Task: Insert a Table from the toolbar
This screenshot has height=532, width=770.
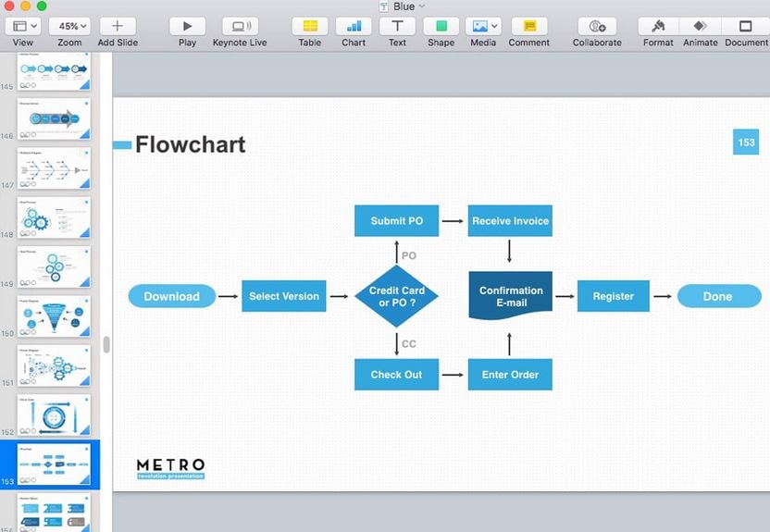Action: (x=310, y=26)
